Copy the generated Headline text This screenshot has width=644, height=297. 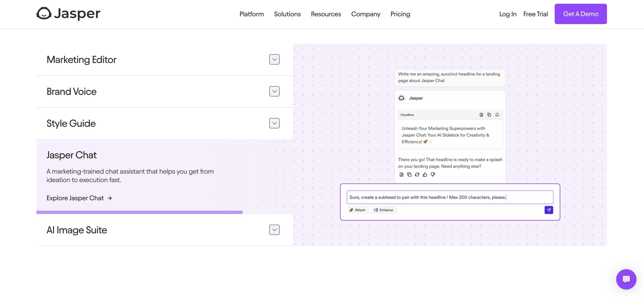(x=489, y=115)
